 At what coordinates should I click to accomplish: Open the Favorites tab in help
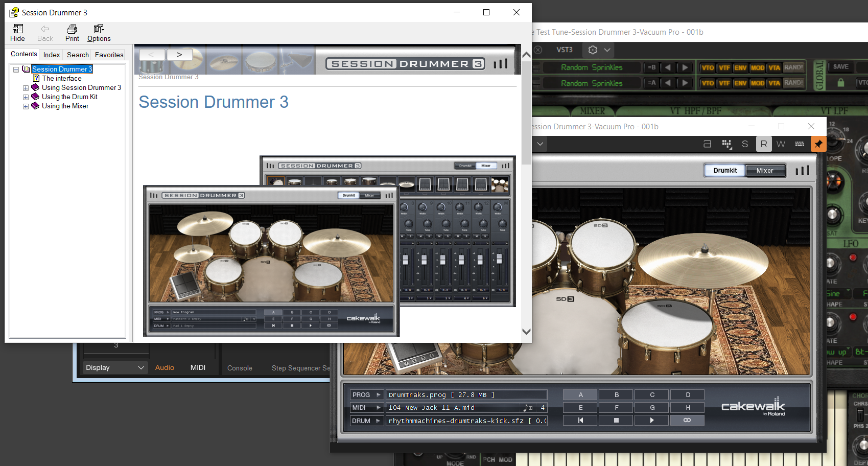[109, 55]
